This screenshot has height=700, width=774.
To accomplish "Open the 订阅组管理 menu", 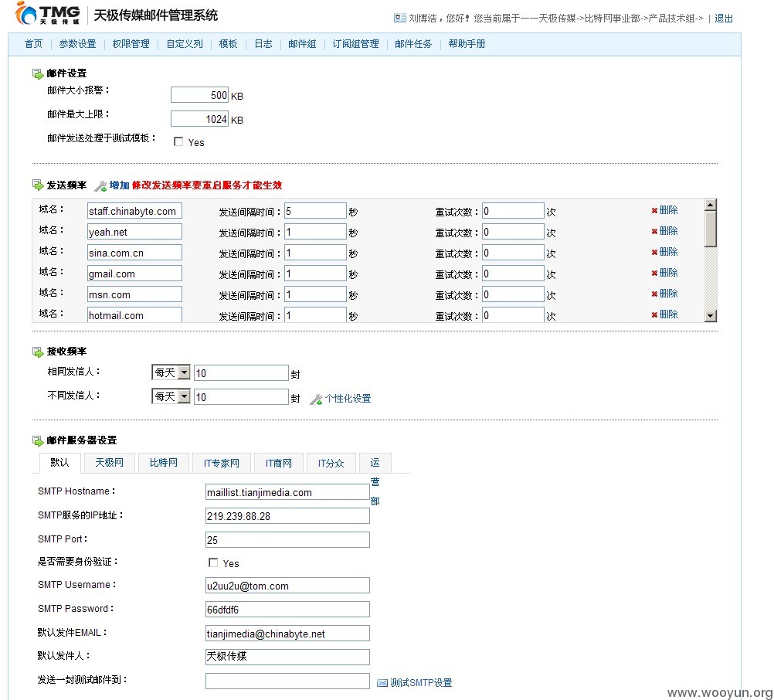I will (355, 44).
